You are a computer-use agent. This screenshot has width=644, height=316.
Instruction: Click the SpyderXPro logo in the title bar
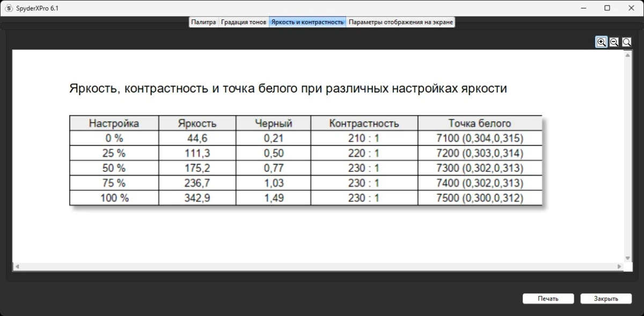[8, 8]
